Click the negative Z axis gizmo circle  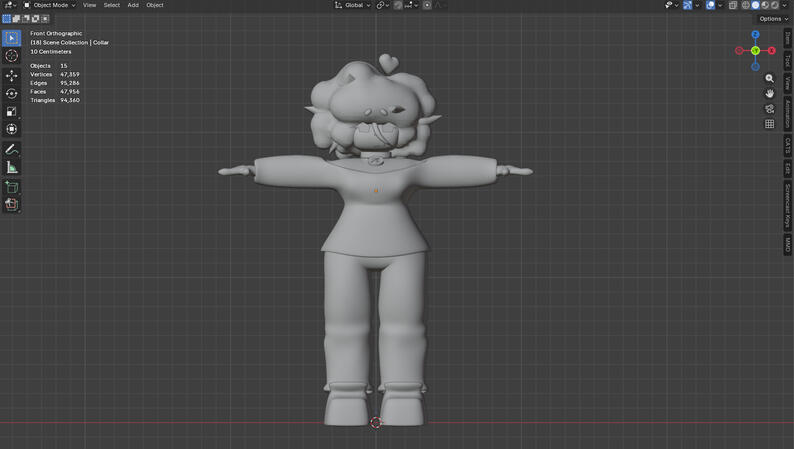pos(755,66)
